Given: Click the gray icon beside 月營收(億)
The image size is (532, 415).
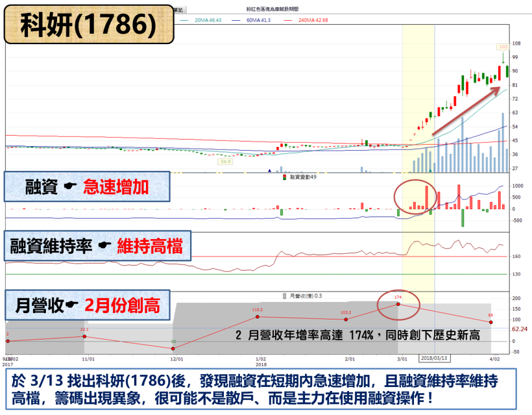Looking at the screenshot, I should [285, 296].
